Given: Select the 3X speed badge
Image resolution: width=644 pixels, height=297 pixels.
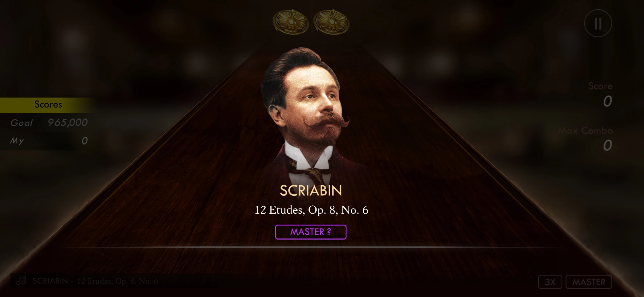Looking at the screenshot, I should pos(550,282).
